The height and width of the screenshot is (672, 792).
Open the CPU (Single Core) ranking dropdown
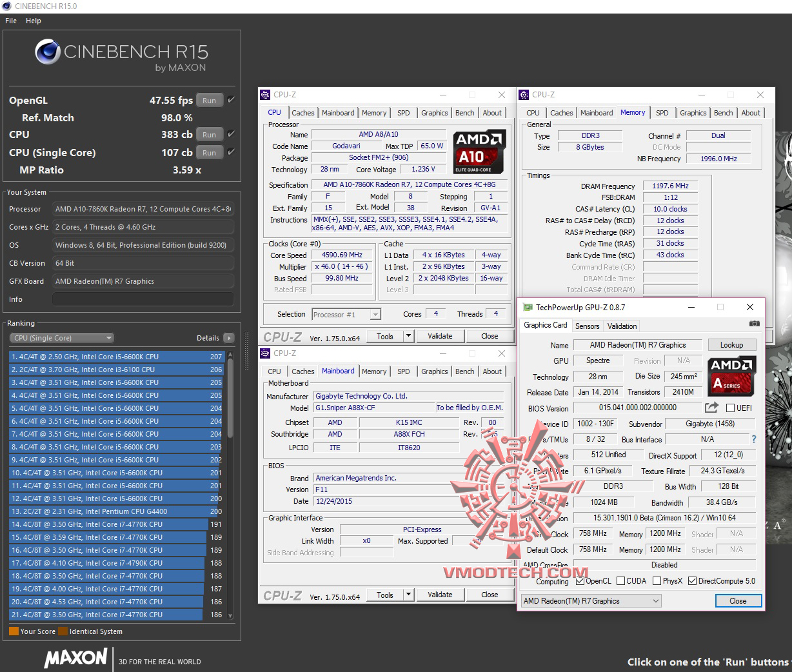(62, 338)
